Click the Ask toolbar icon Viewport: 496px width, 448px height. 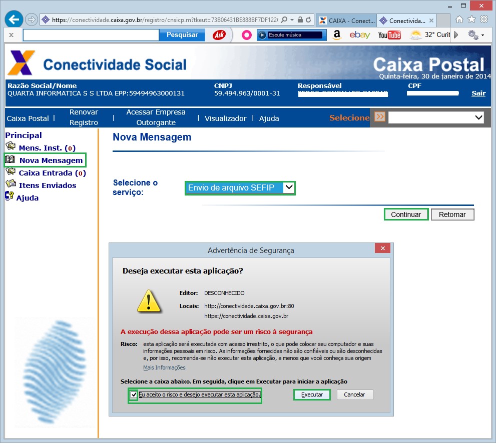[x=219, y=35]
